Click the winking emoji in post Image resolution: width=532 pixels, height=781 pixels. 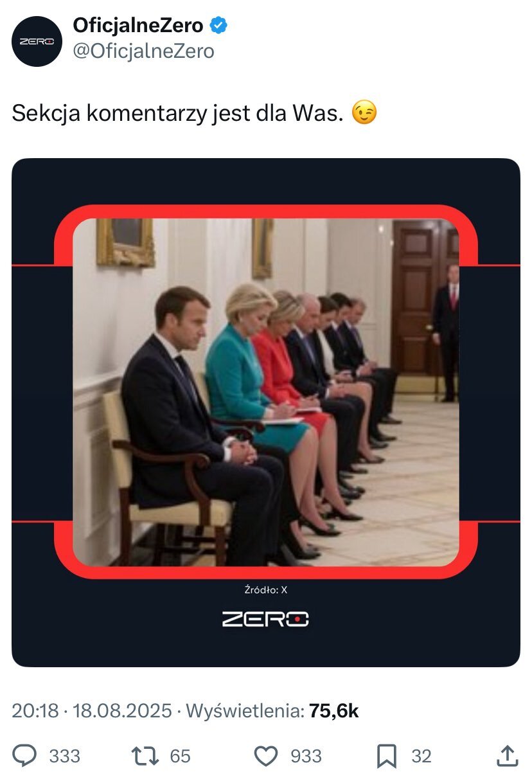(364, 114)
